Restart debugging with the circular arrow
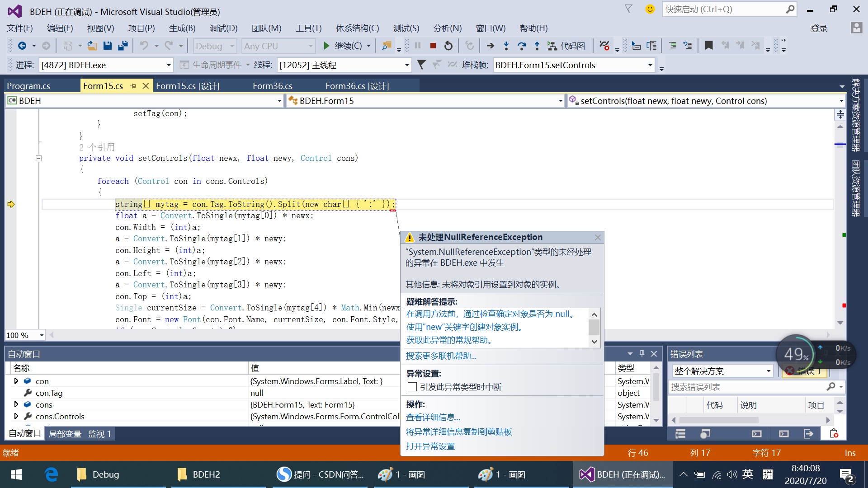 click(x=448, y=46)
